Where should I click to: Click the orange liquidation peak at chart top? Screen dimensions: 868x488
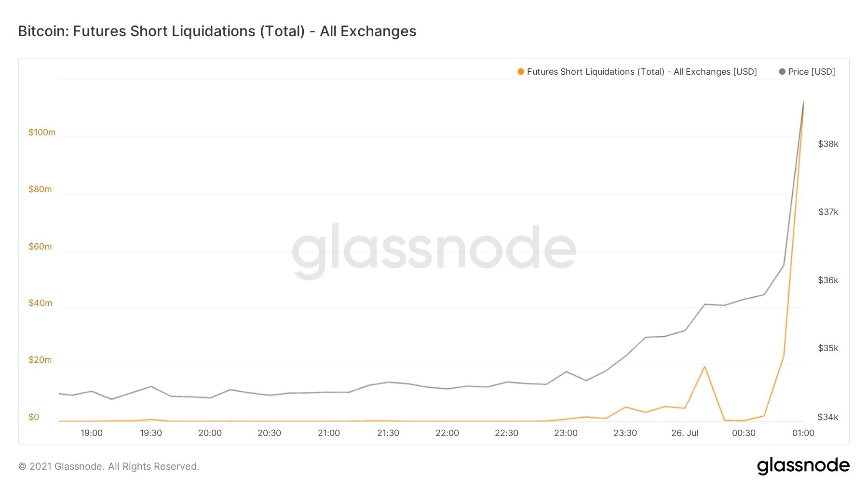[x=803, y=103]
